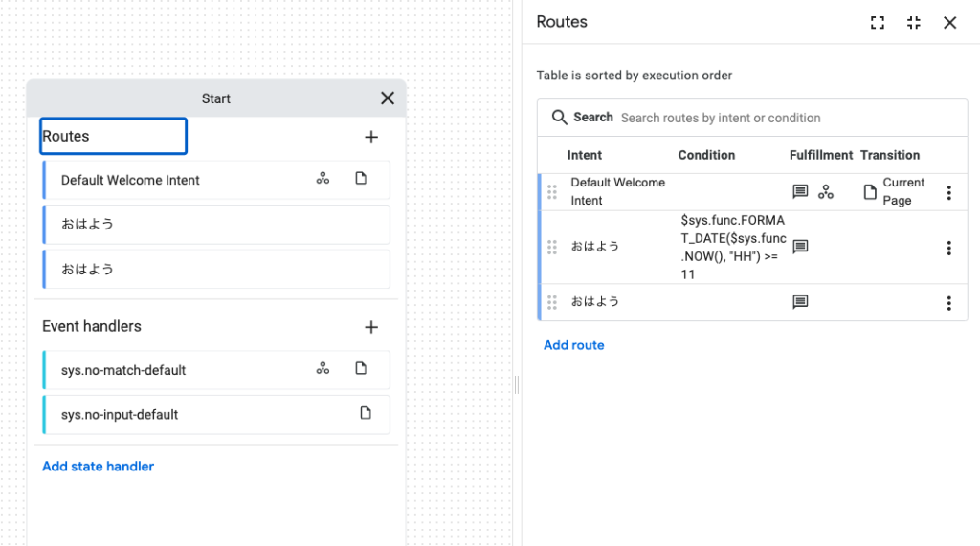The image size is (980, 546).
Task: Click fulfillment message icon in Default Welcome row
Action: (800, 192)
